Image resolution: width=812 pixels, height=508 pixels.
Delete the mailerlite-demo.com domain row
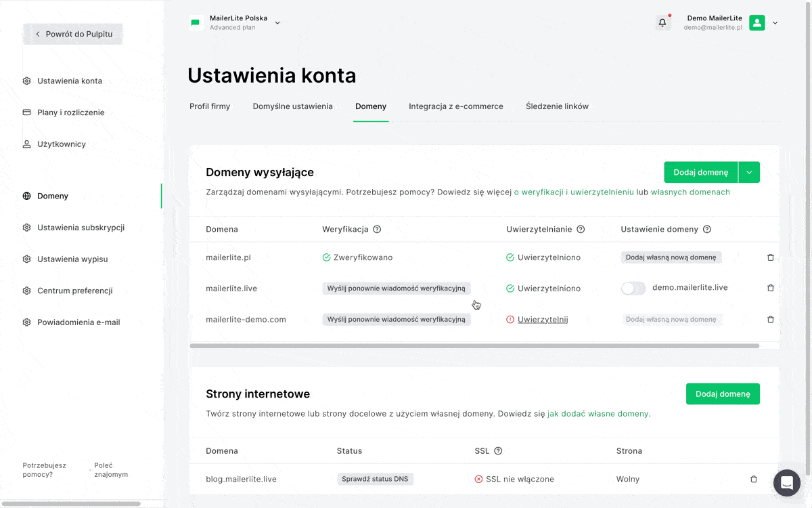pos(770,320)
